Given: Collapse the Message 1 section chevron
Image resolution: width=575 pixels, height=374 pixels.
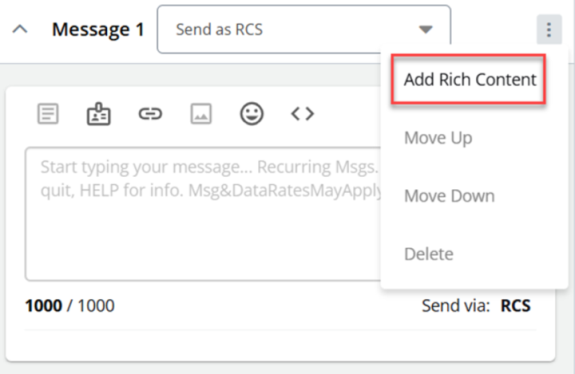Looking at the screenshot, I should (x=20, y=29).
